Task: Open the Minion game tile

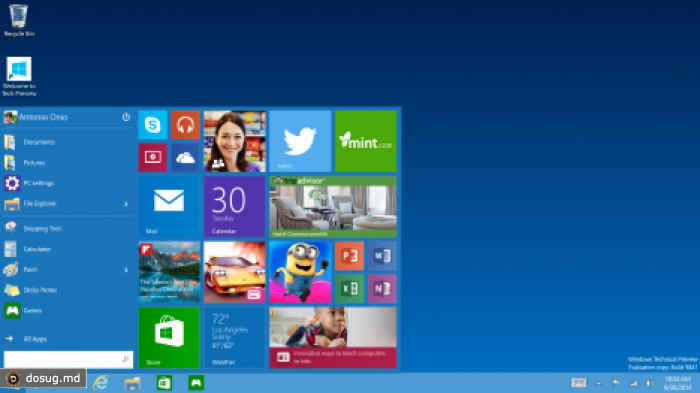Action: point(300,272)
